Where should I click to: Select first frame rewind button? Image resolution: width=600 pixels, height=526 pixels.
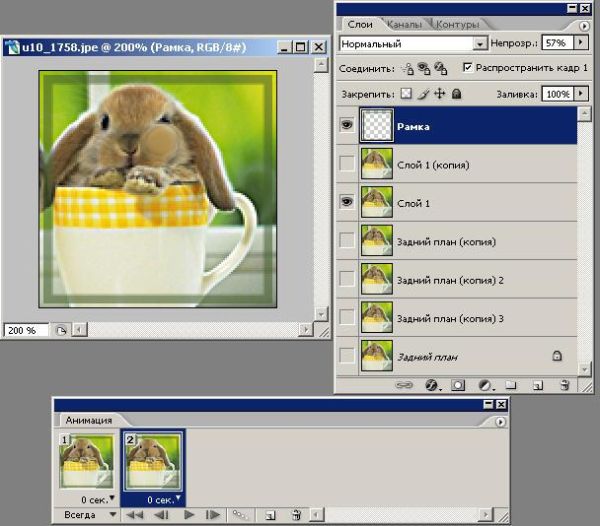click(x=135, y=515)
